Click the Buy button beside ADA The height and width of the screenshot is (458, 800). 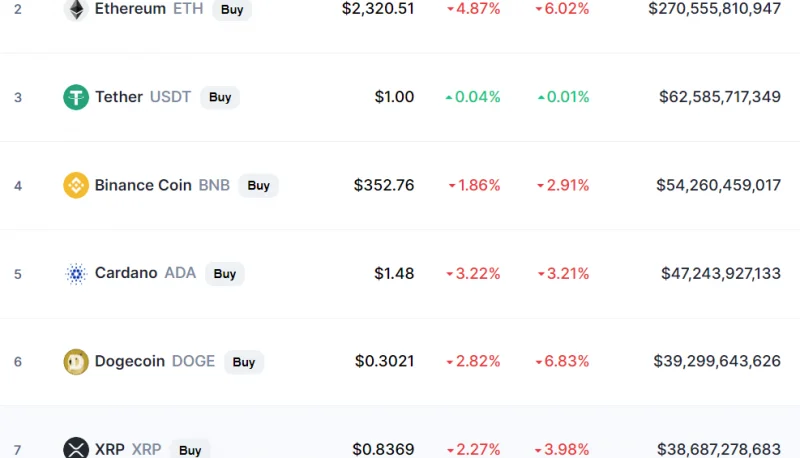[x=224, y=273]
